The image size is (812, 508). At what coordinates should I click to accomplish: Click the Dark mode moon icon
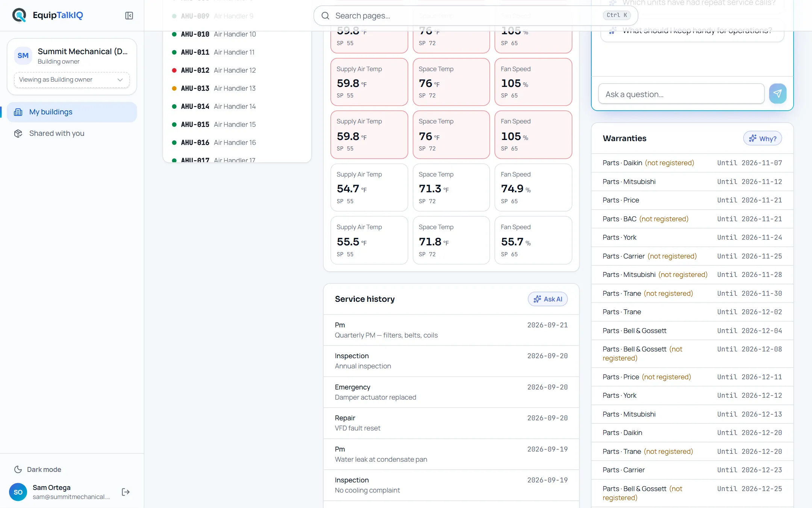tap(18, 469)
